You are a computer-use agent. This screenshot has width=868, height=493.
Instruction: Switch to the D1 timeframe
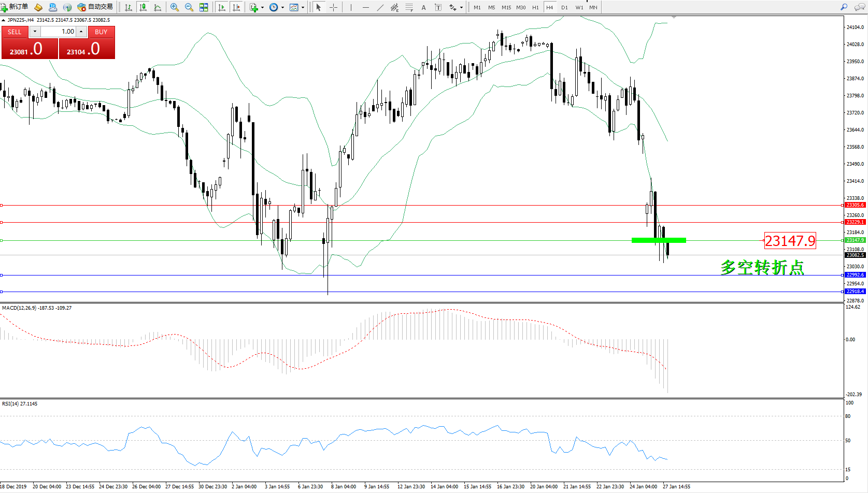[564, 7]
